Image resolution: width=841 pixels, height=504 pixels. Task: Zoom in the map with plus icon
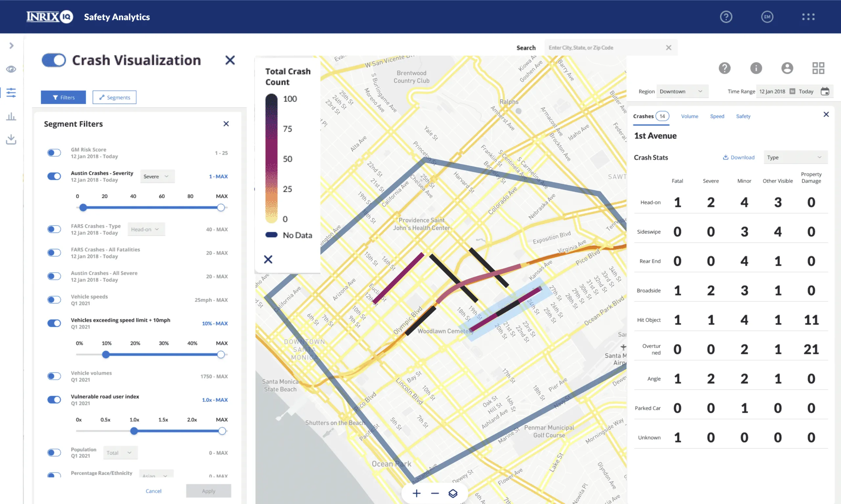[417, 493]
